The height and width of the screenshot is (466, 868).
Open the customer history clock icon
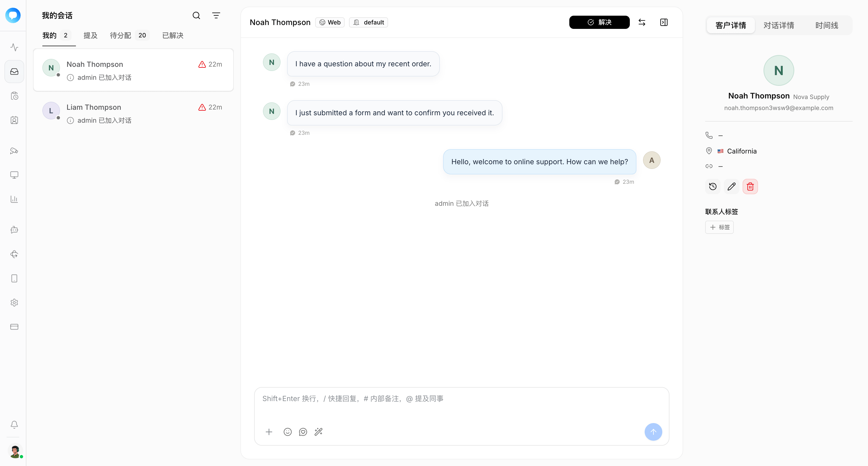point(713,186)
